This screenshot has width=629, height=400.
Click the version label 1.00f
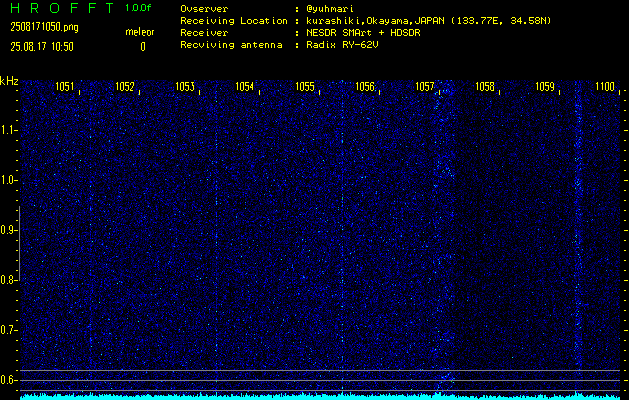[138, 8]
